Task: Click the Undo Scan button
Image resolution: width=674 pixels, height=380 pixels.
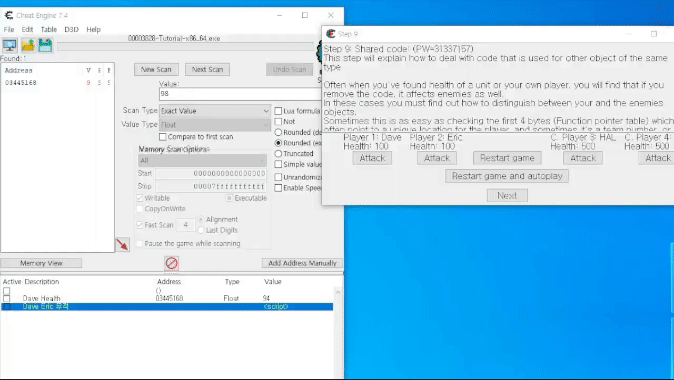Action: tap(289, 69)
